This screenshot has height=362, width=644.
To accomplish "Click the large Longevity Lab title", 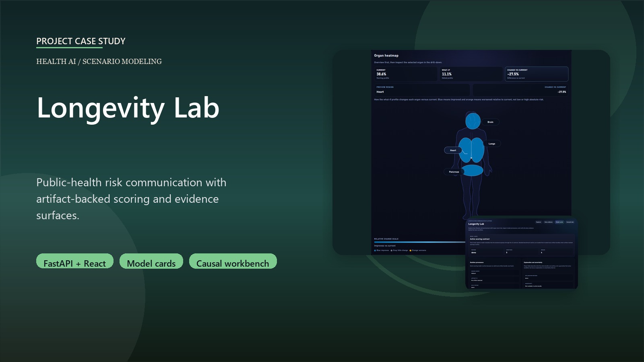I will click(x=128, y=108).
